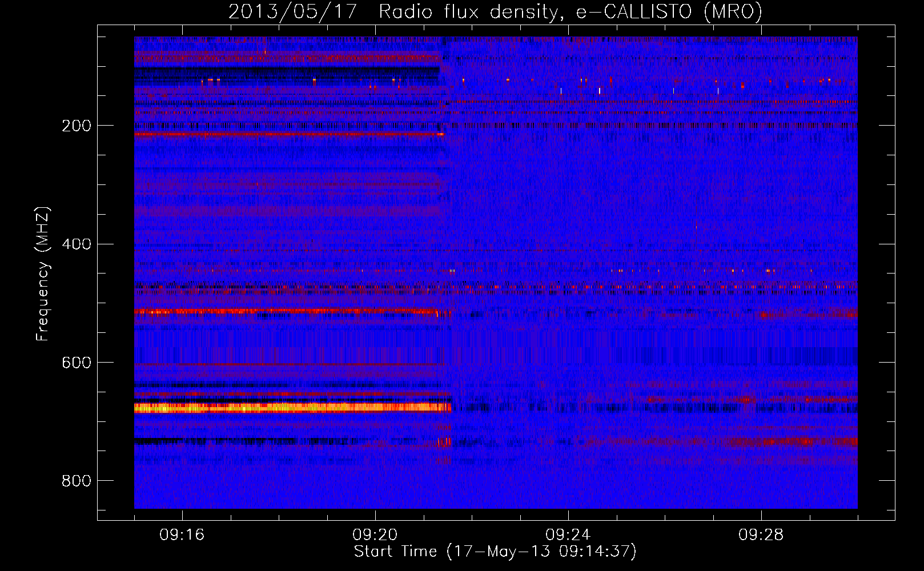
Task: Click the 09:28 time tick label
Action: pos(761,535)
